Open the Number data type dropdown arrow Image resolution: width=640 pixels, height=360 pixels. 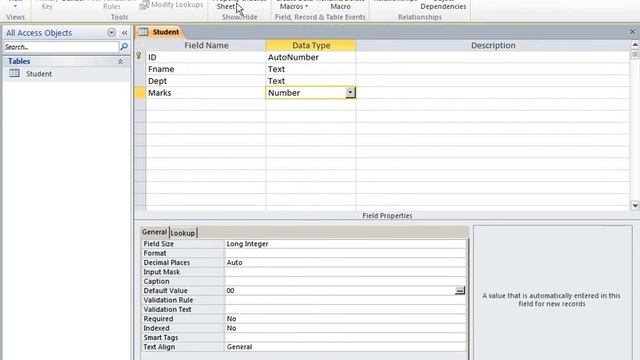[x=350, y=93]
